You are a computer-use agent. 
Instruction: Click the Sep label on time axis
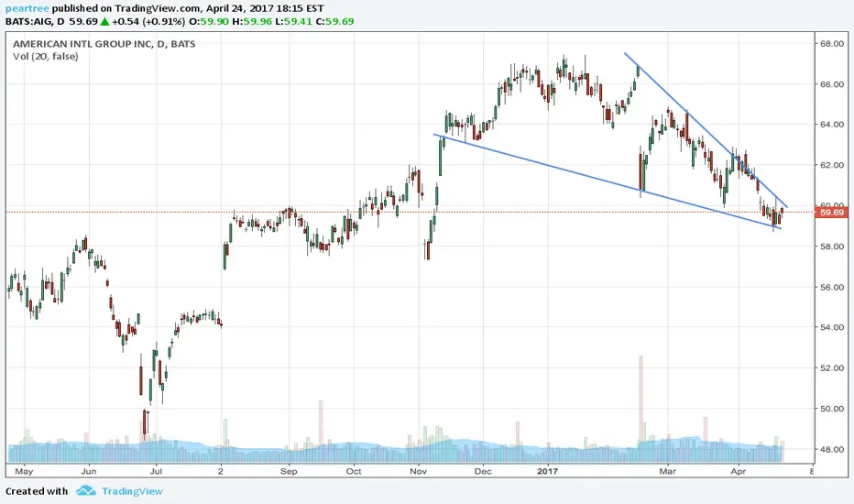point(289,471)
